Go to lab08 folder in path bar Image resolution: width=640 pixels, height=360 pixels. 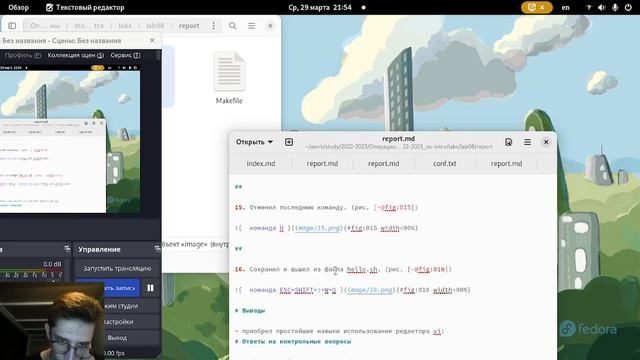click(155, 26)
